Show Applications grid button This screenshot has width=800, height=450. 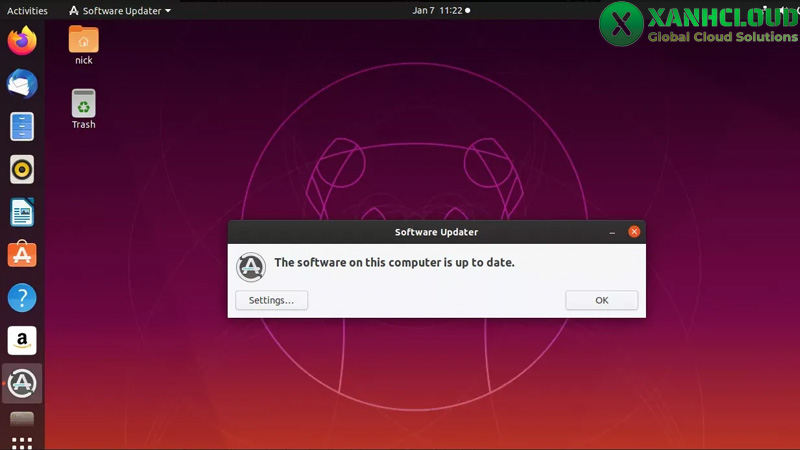(22, 443)
